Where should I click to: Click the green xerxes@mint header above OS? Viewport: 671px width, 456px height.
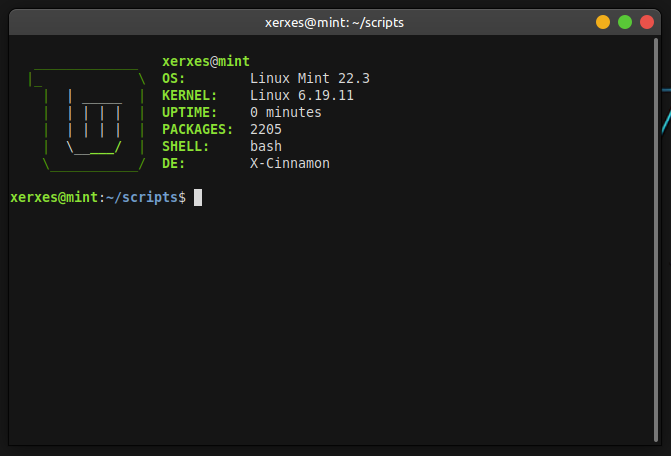[x=206, y=62]
